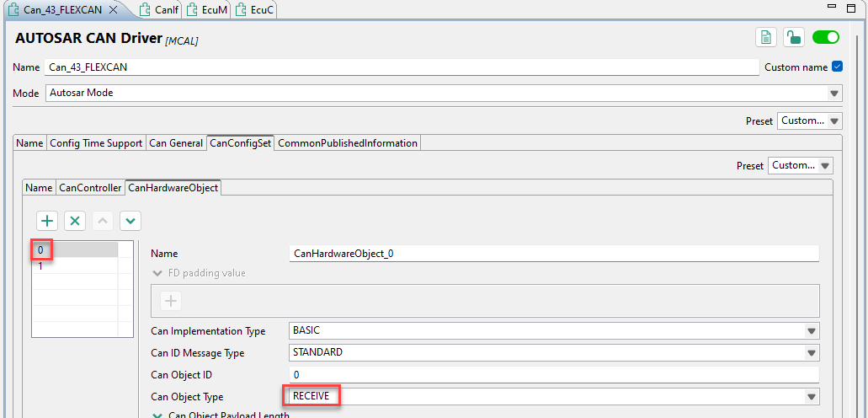Screen dimensions: 868x418
Task: Click the remove hardware object X button
Action: point(75,221)
